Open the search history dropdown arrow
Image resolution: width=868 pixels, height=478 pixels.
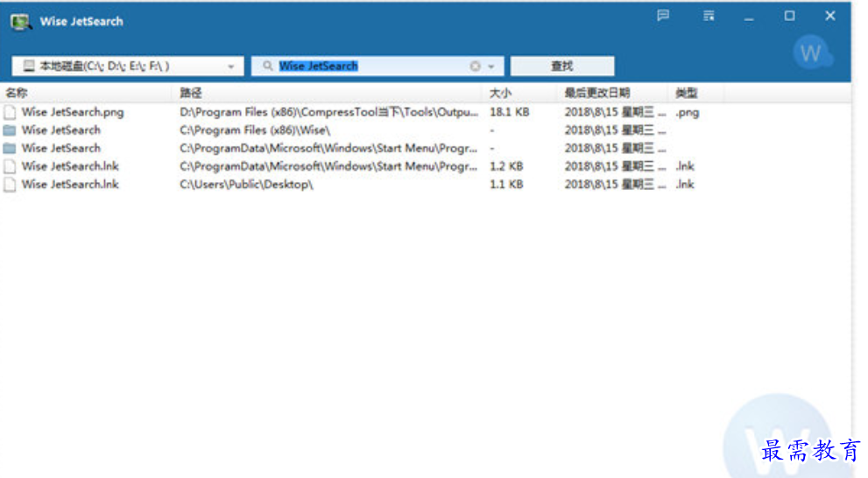click(491, 67)
